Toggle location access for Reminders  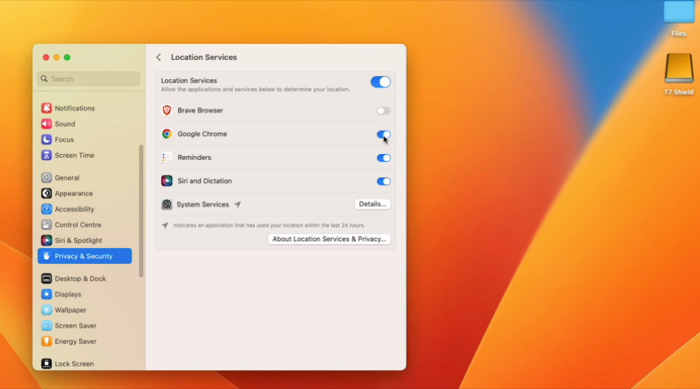[x=383, y=158]
